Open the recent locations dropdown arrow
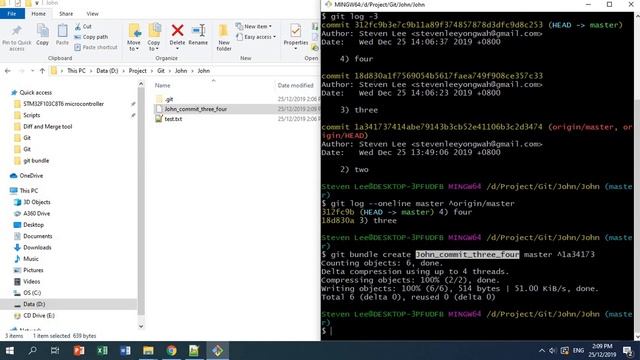 [32, 71]
